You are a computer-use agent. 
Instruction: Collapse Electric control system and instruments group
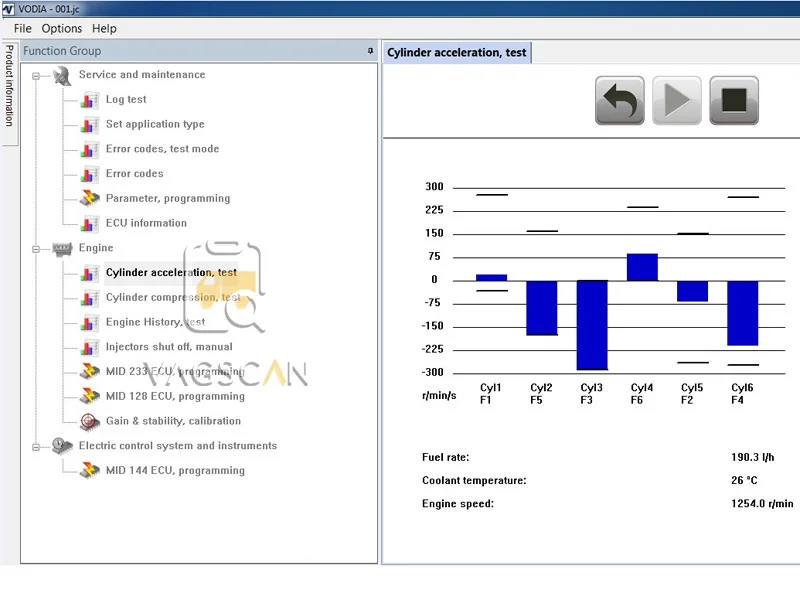[36, 447]
